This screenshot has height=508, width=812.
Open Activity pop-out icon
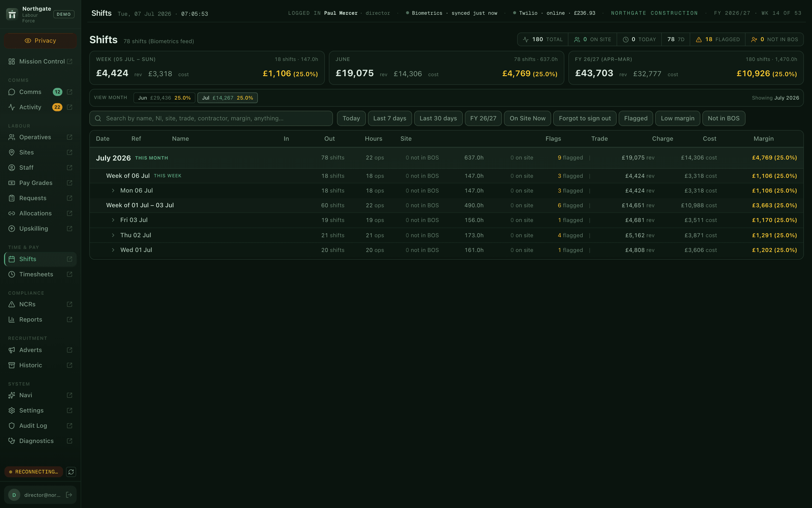point(70,107)
